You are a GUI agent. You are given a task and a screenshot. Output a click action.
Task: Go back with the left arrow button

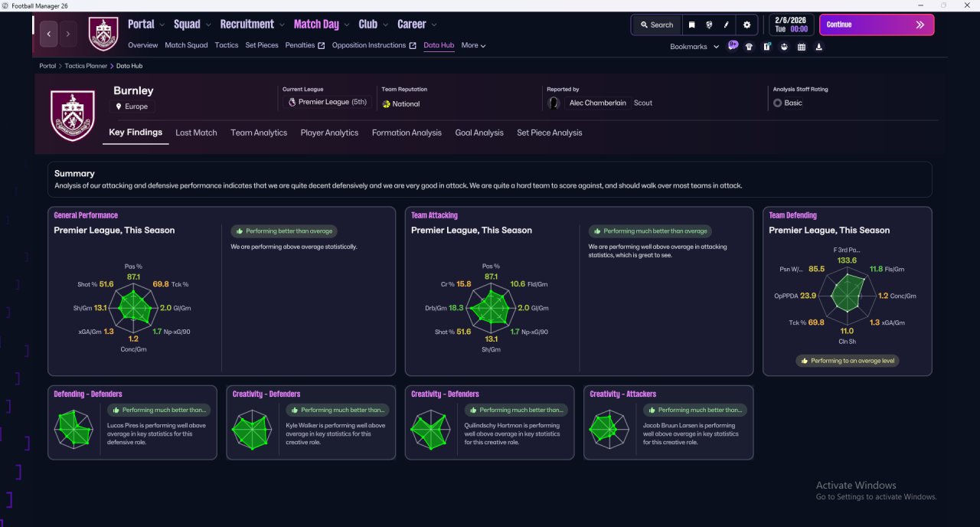(49, 34)
